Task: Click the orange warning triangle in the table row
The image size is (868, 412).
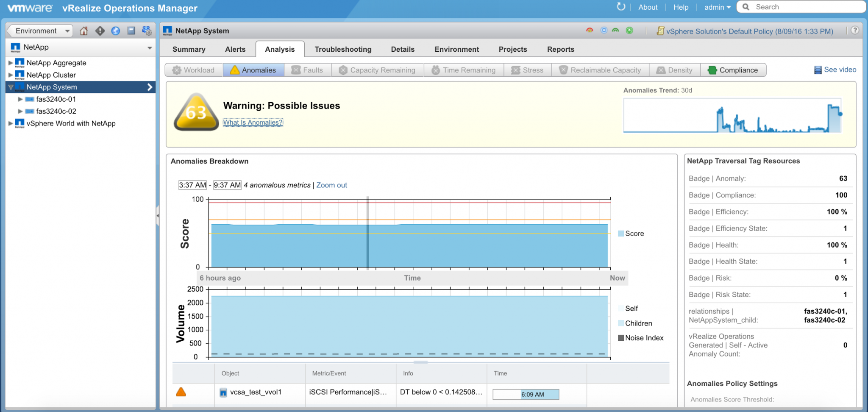Action: click(181, 392)
